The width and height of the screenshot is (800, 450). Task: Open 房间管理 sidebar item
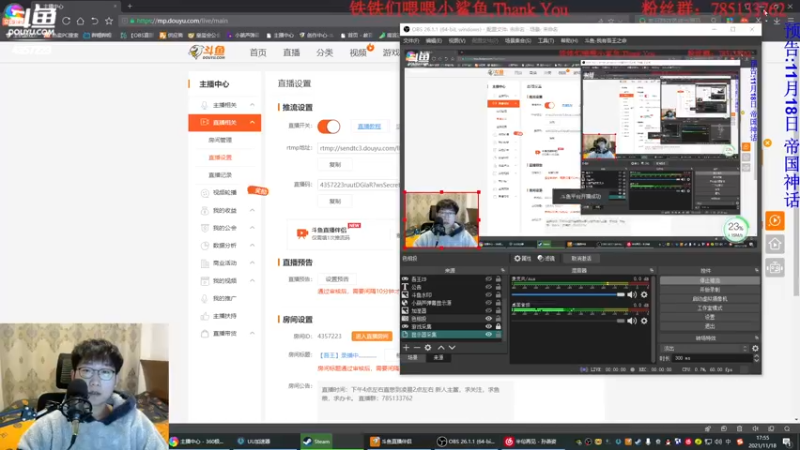(x=220, y=140)
